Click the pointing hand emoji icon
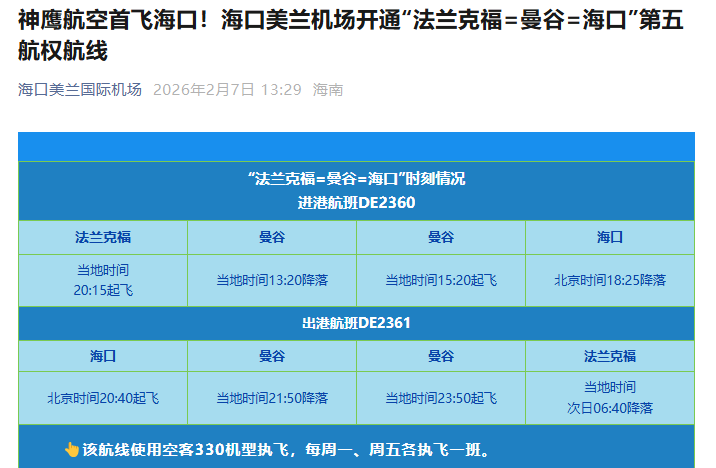Screen dimensions: 716x468 click(x=71, y=450)
